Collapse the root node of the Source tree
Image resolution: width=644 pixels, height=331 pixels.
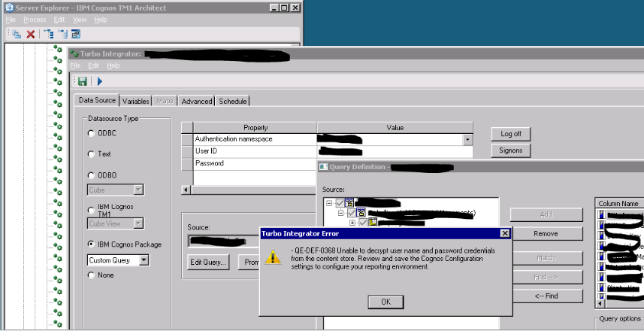pos(329,202)
